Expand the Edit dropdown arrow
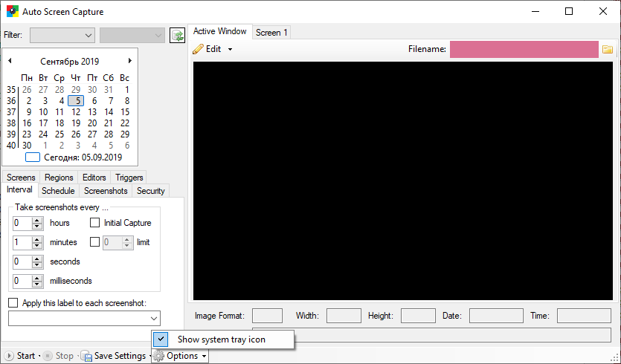Screen dimensions: 621x364 [x=230, y=50]
